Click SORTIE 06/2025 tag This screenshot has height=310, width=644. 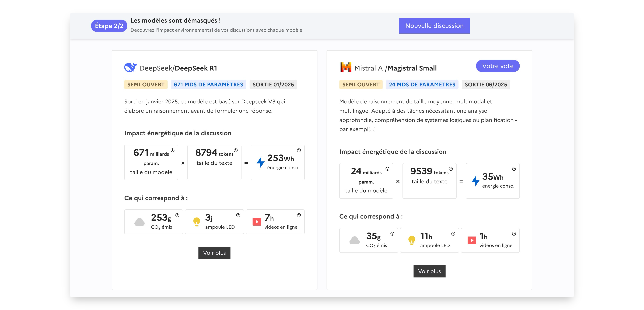point(486,84)
